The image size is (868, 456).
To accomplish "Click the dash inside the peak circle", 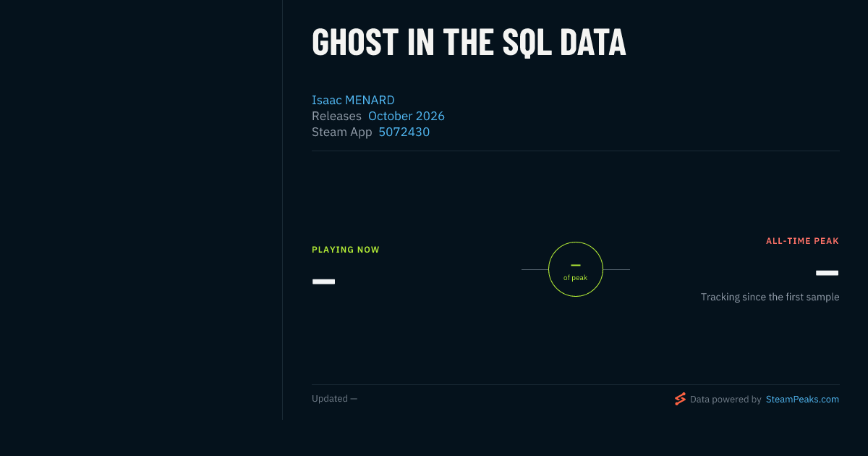I will tap(576, 265).
